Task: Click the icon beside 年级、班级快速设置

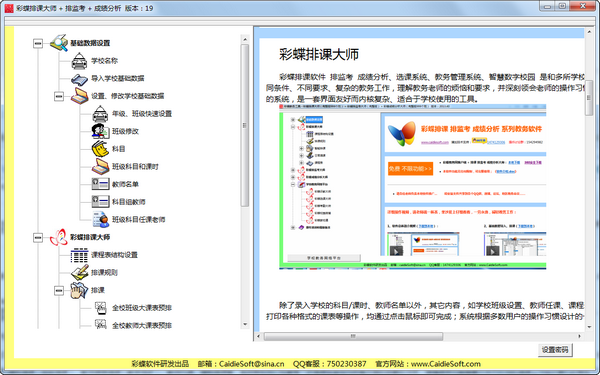Action: coord(100,114)
